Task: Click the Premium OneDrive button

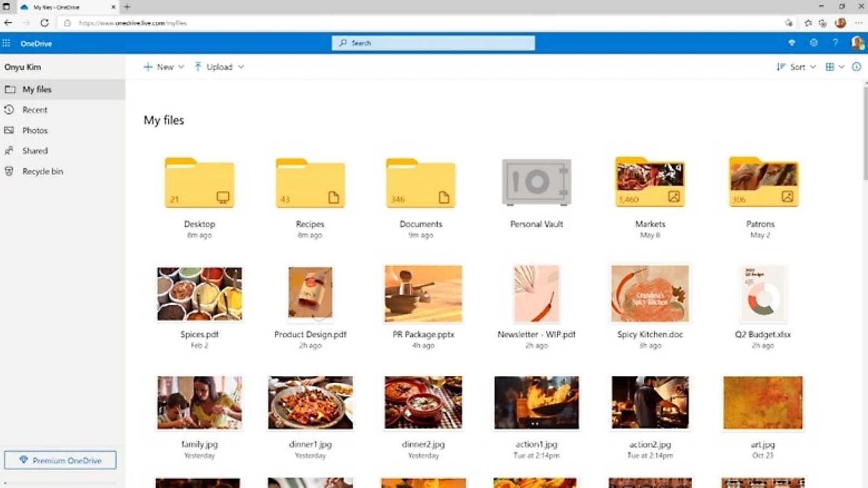Action: (61, 460)
